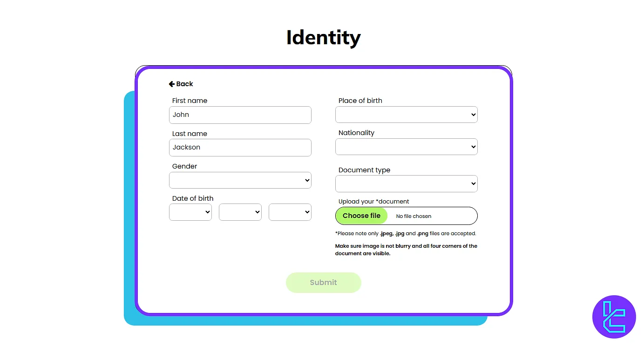This screenshot has height=346, width=644.
Task: Click the bold image quality warning text
Action: coord(406,249)
